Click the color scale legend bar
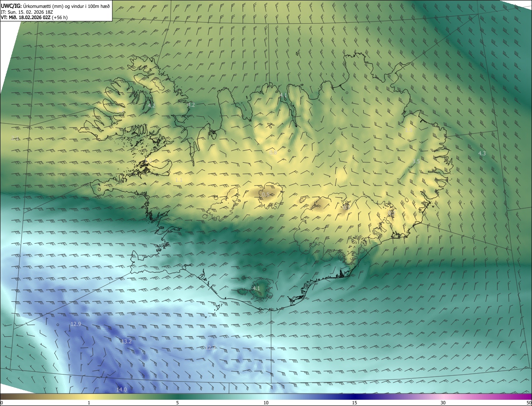This screenshot has width=532, height=406. 266,397
